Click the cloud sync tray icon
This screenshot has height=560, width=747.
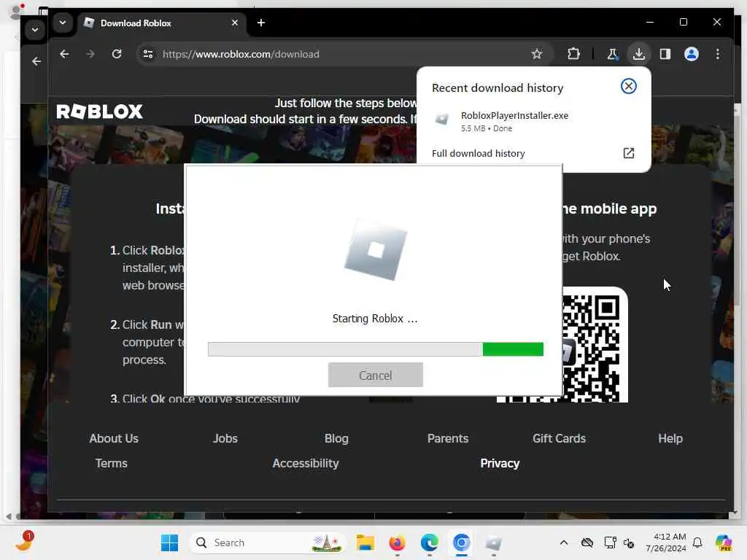coord(587,542)
